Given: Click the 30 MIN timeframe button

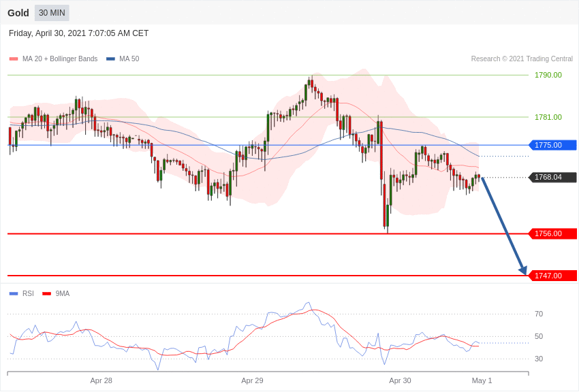Looking at the screenshot, I should (x=52, y=13).
